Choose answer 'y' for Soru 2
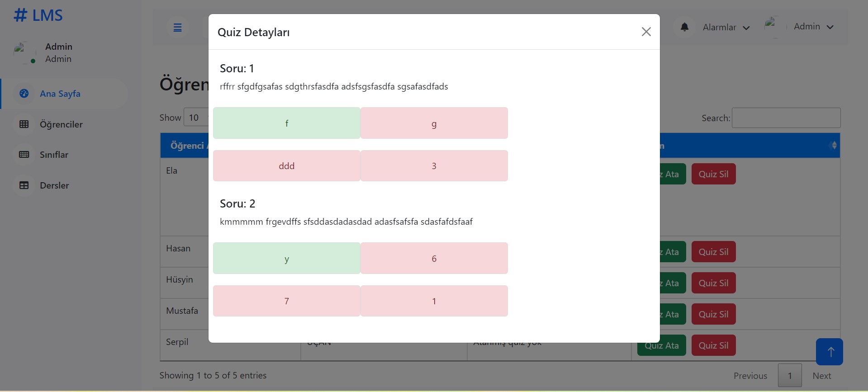This screenshot has height=392, width=868. click(286, 258)
